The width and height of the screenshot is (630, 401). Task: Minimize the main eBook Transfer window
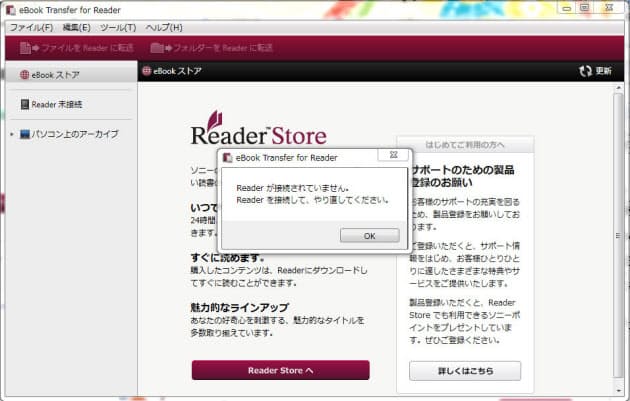567,8
